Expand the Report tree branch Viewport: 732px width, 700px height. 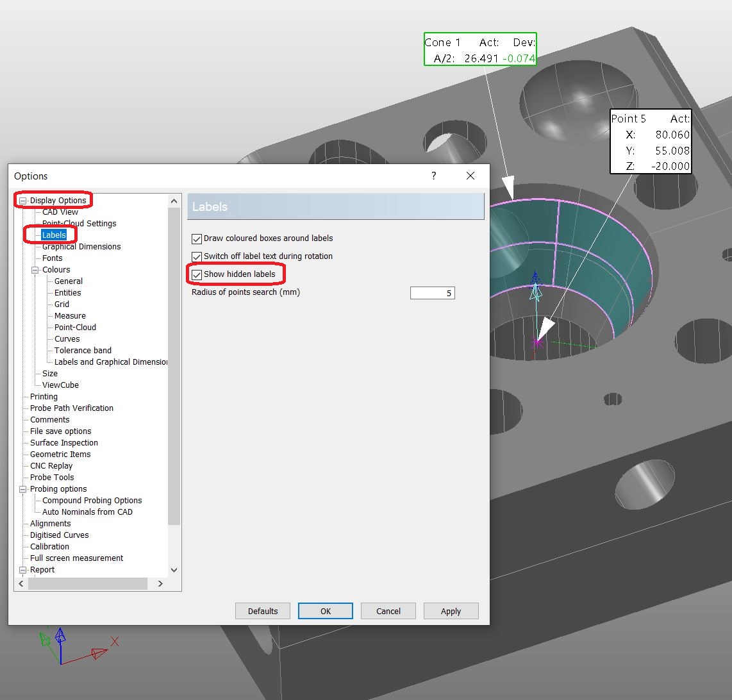[21, 569]
